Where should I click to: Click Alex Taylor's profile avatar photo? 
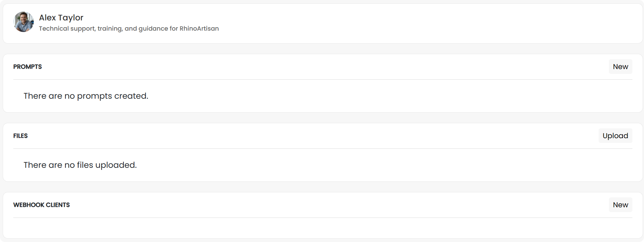24,22
